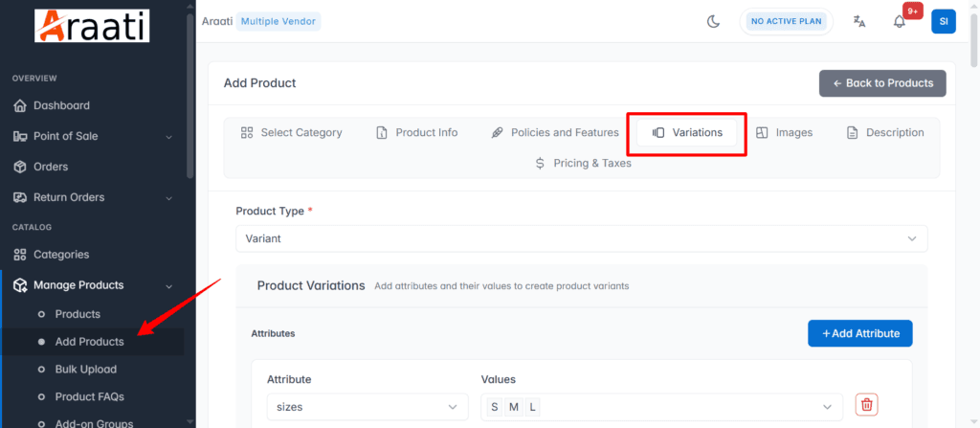Click the Manage Products box icon
Viewport: 980px width, 428px height.
click(x=20, y=285)
